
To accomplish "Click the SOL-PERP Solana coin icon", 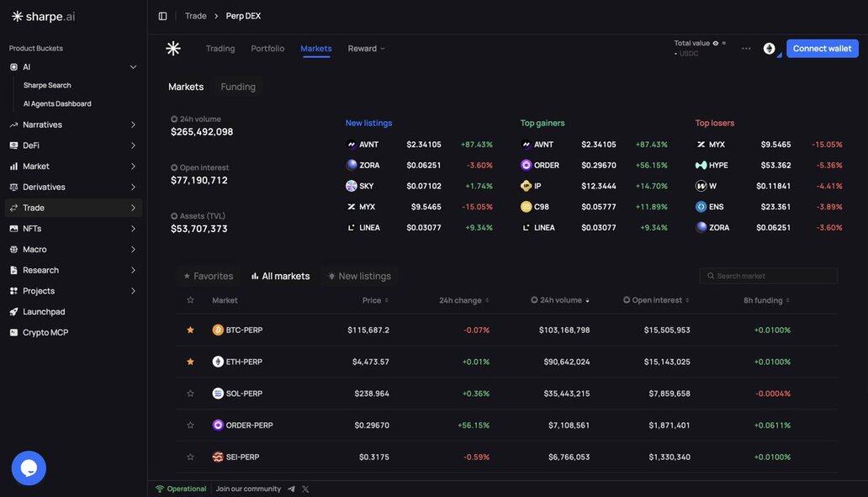I will pos(218,394).
